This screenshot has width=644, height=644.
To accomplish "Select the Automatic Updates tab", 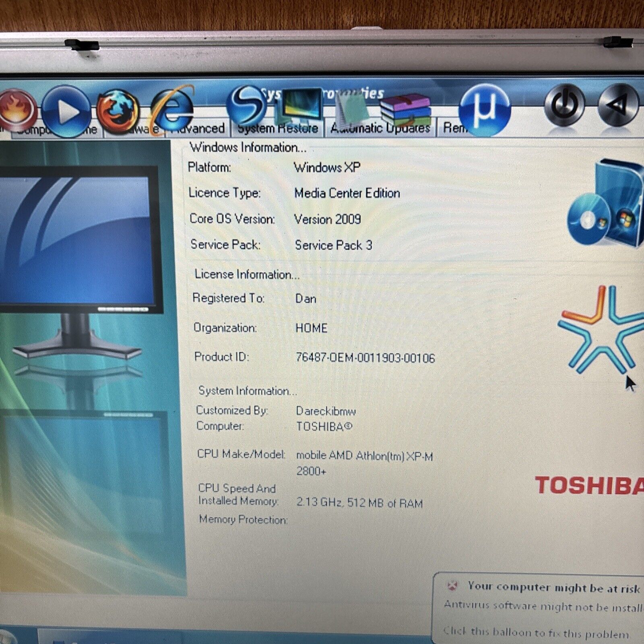I will (380, 129).
